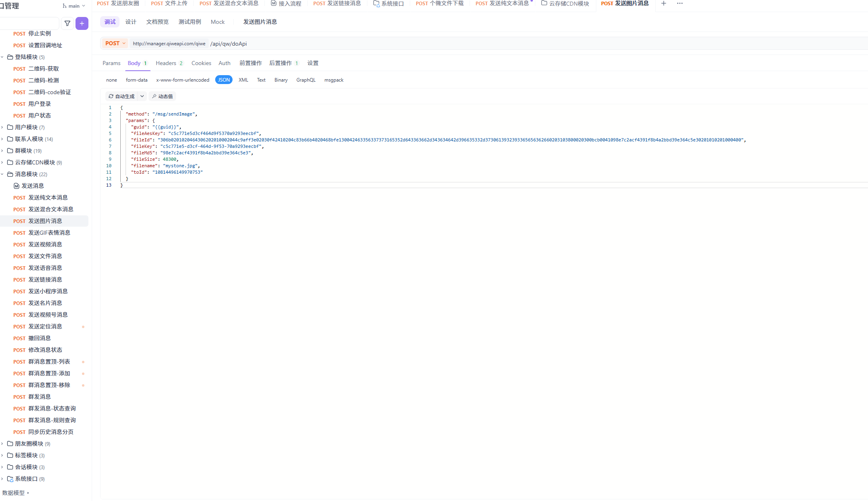Select the none body type option
The image size is (868, 501).
pyautogui.click(x=111, y=80)
